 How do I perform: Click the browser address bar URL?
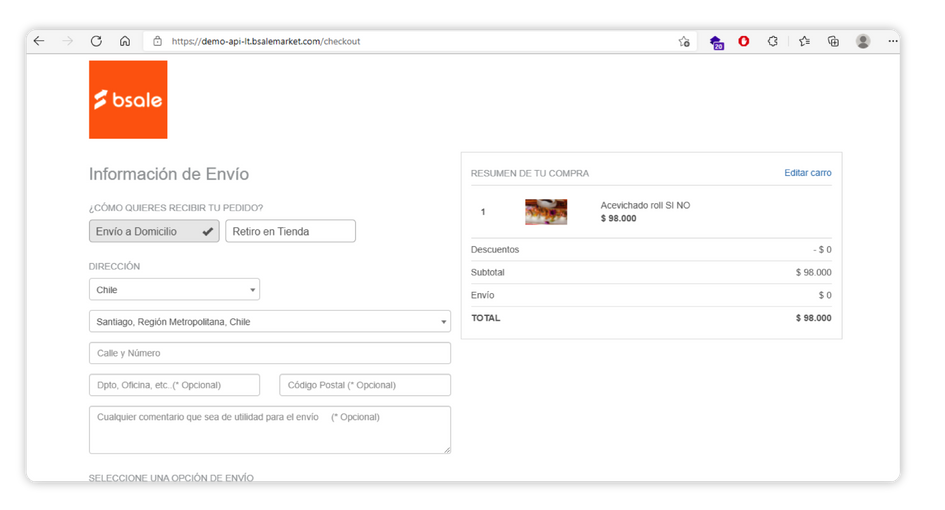pos(266,41)
